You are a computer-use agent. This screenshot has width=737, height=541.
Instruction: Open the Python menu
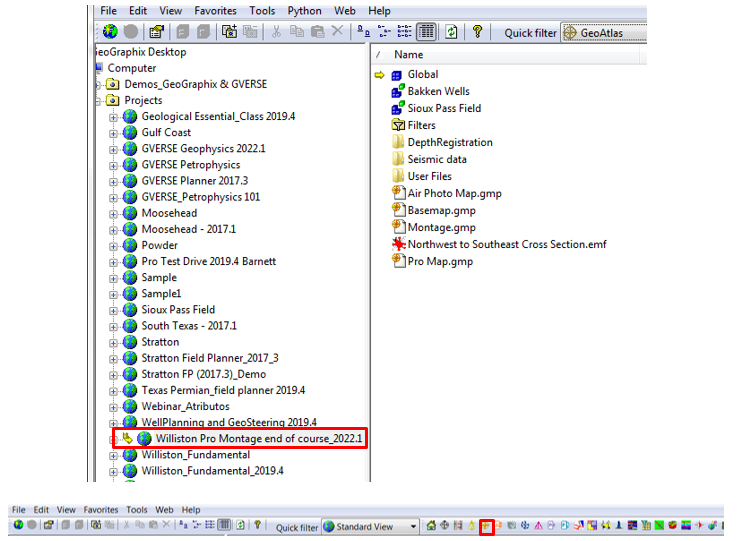[x=305, y=11]
